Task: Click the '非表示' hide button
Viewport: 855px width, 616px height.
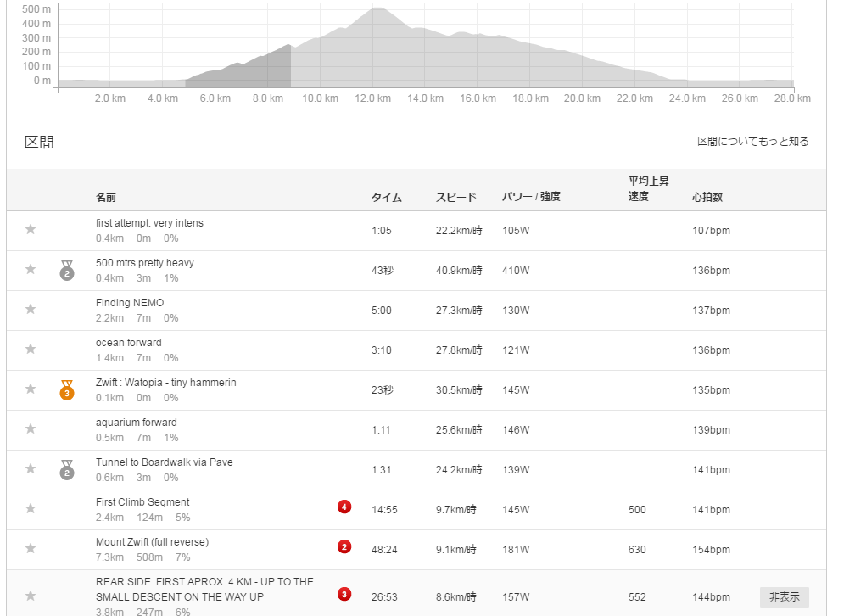Action: 784,596
